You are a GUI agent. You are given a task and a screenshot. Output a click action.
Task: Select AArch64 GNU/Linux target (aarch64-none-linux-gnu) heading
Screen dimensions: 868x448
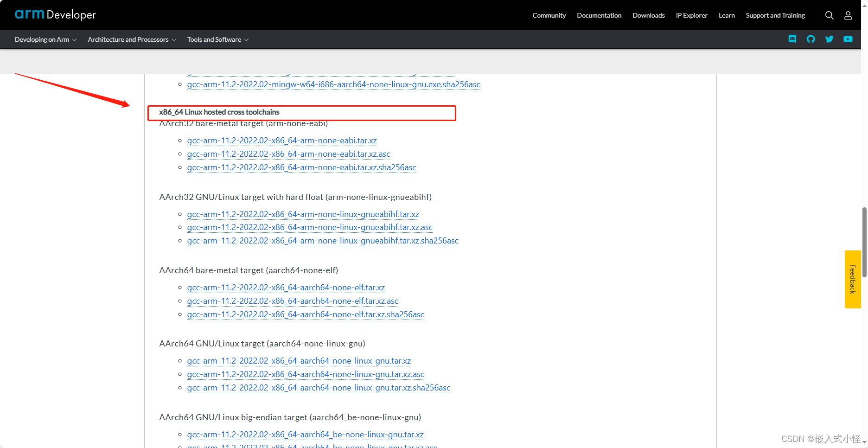point(262,344)
